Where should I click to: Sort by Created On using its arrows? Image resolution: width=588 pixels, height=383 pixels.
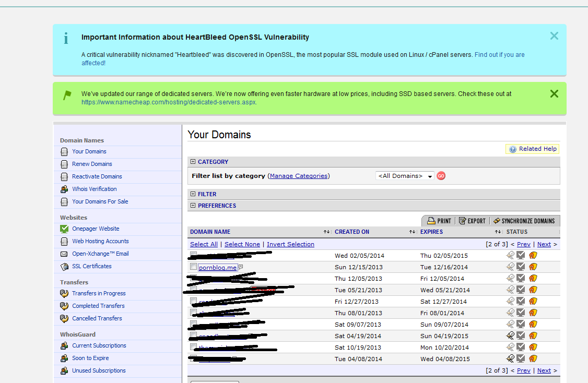(412, 232)
